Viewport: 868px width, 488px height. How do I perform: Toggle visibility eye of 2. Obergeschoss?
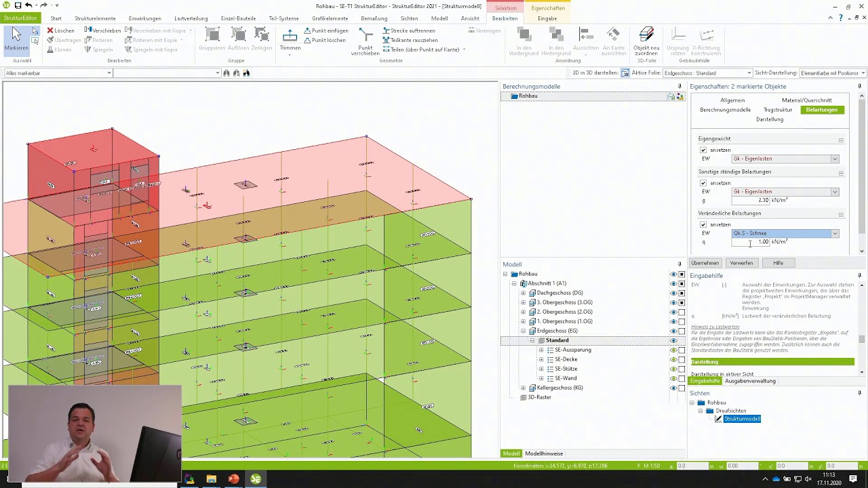tap(673, 312)
